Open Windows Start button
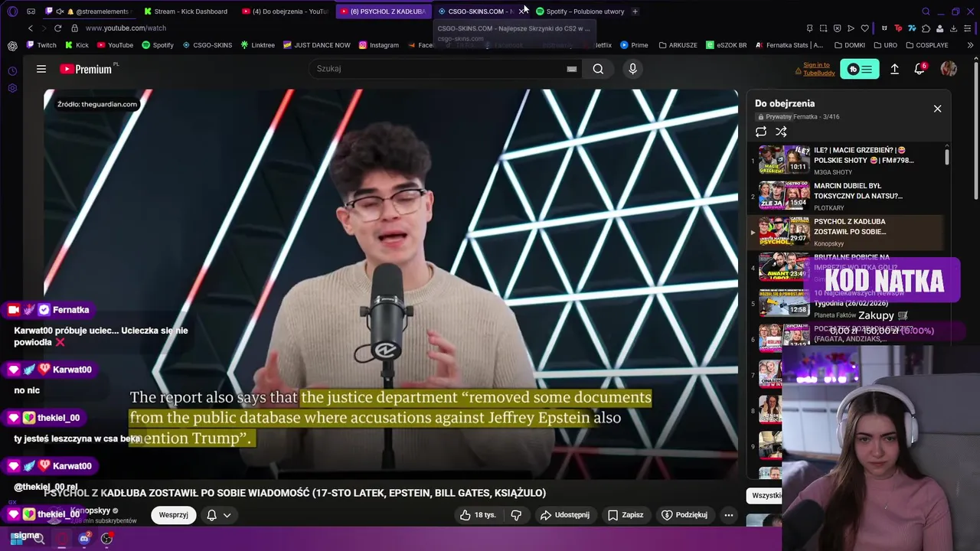 pos(16,539)
